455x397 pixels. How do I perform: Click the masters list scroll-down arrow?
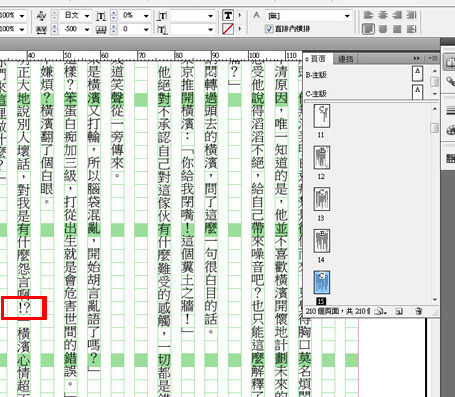[x=434, y=94]
